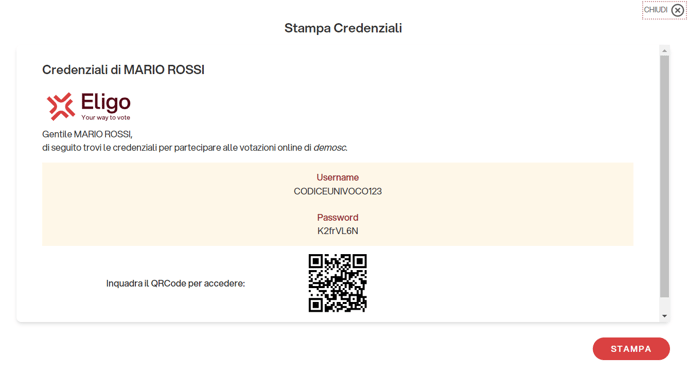The width and height of the screenshot is (688, 374).
Task: Click the italic demosc organization name
Action: click(x=330, y=148)
